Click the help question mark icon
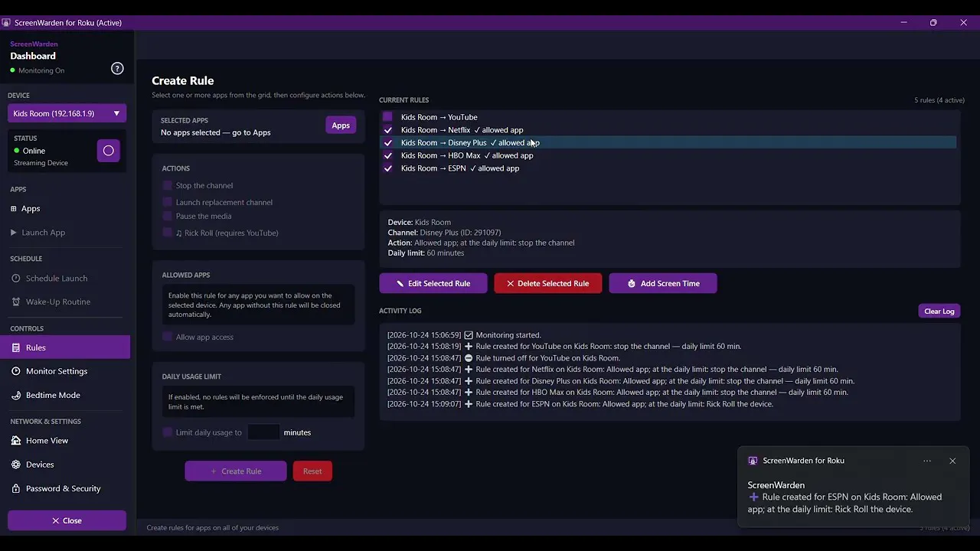 click(x=117, y=68)
